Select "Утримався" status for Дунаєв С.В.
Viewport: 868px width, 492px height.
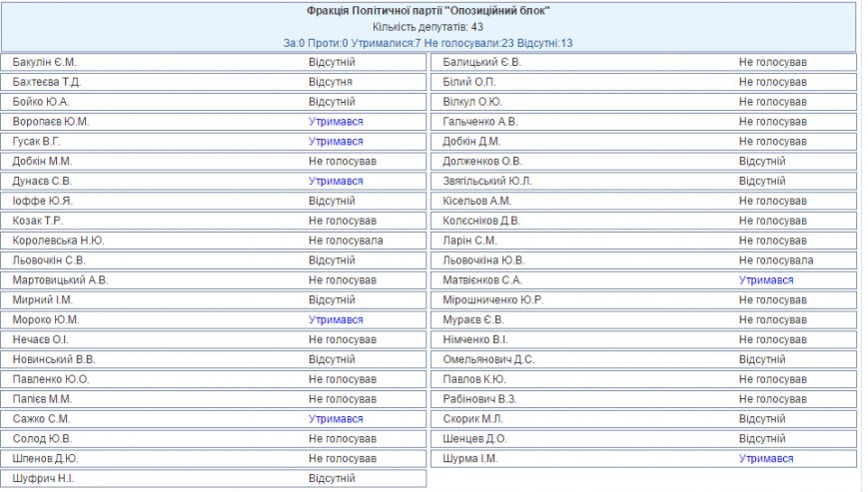tap(336, 182)
